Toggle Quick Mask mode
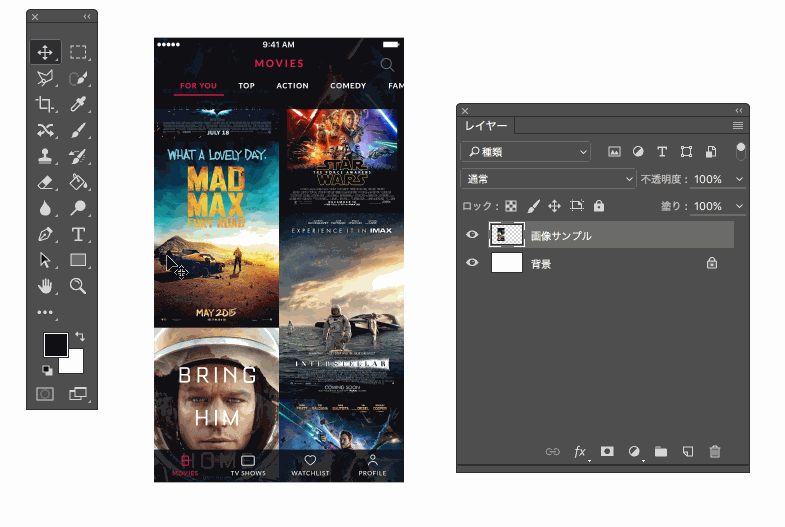This screenshot has width=785, height=527. click(45, 394)
